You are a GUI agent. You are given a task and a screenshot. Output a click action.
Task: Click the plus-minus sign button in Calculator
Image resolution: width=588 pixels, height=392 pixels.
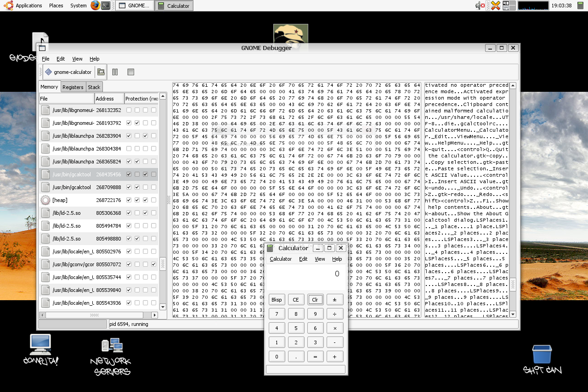click(335, 300)
